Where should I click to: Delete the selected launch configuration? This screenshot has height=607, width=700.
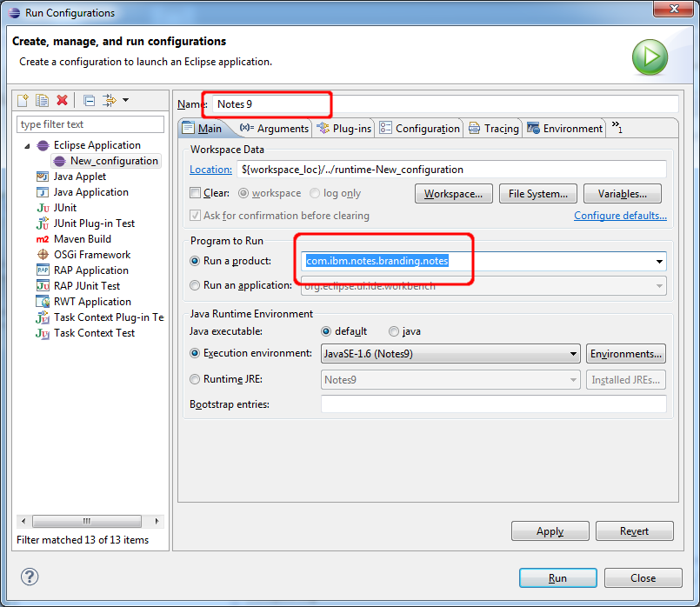(x=62, y=101)
